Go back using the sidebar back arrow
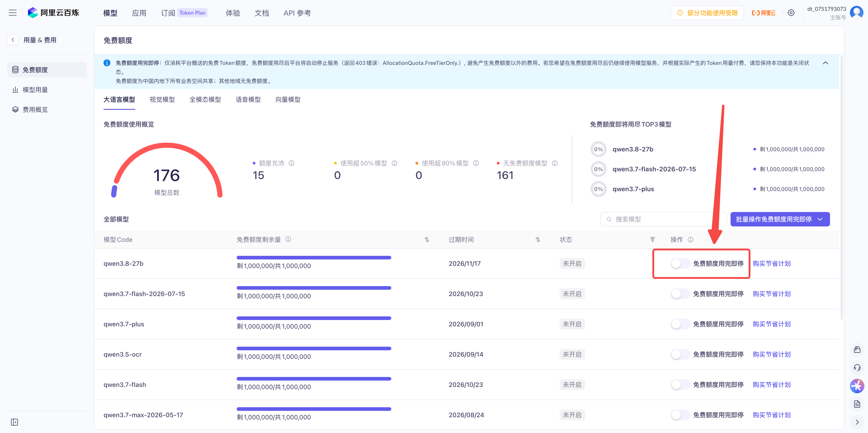Viewport: 868px width, 433px height. coord(13,40)
